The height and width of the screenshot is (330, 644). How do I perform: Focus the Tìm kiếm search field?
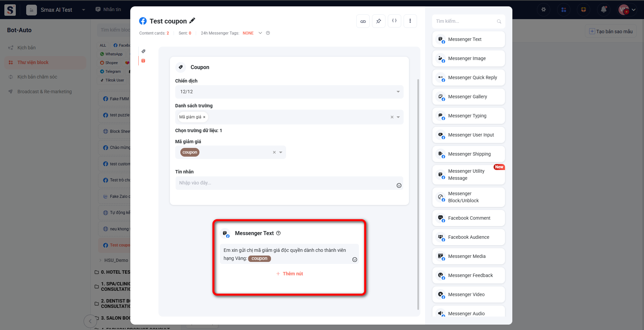[x=465, y=21]
